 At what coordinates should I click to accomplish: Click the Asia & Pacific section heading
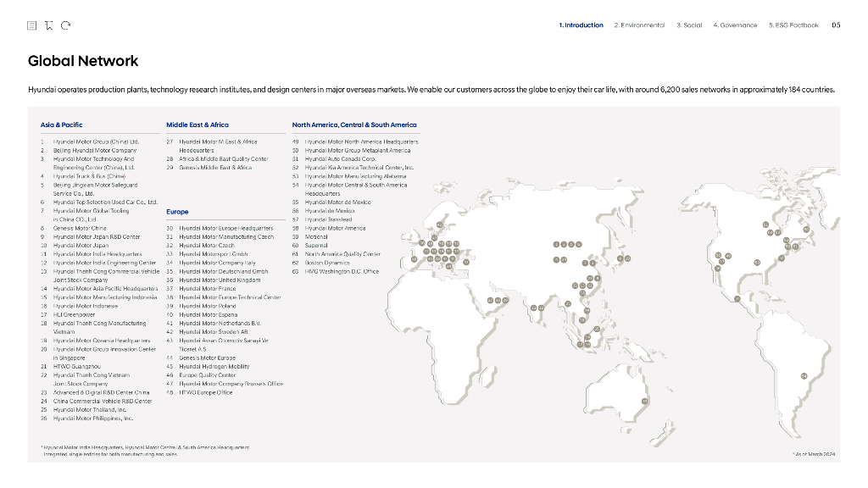coord(61,125)
